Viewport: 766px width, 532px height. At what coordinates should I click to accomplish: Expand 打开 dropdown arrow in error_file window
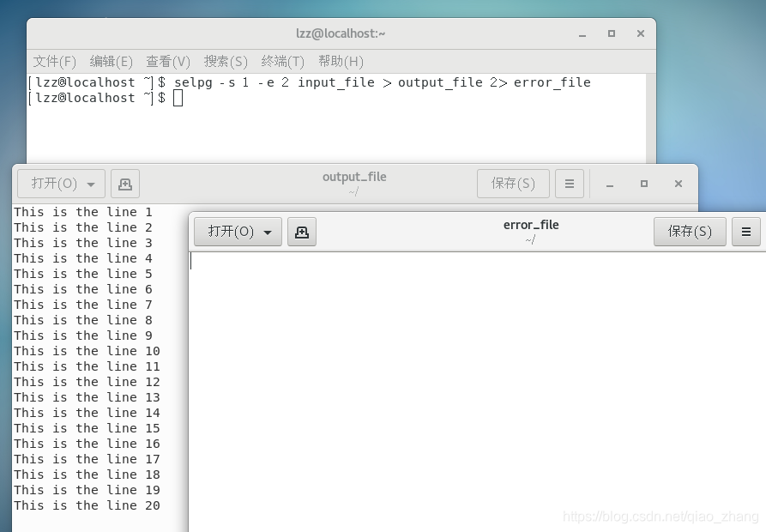click(x=268, y=232)
